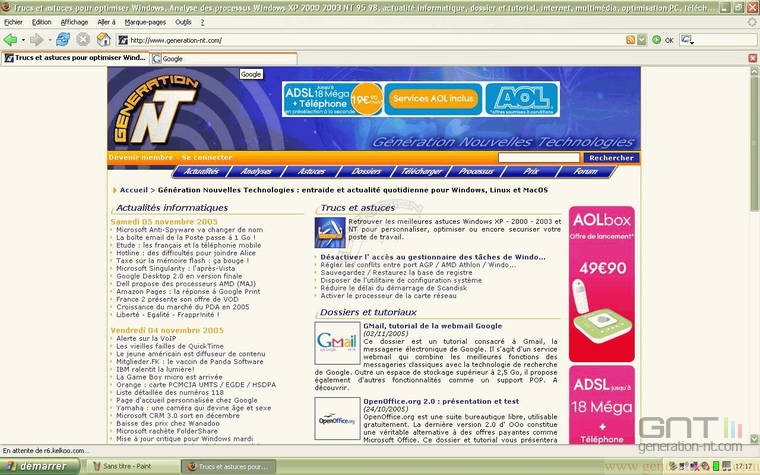Open the address bar history dropdown
Viewport: 760px width, 475px height.
click(642, 40)
